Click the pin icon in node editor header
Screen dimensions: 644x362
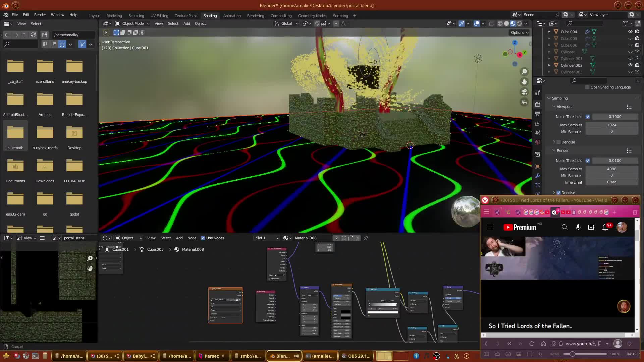coord(366,238)
